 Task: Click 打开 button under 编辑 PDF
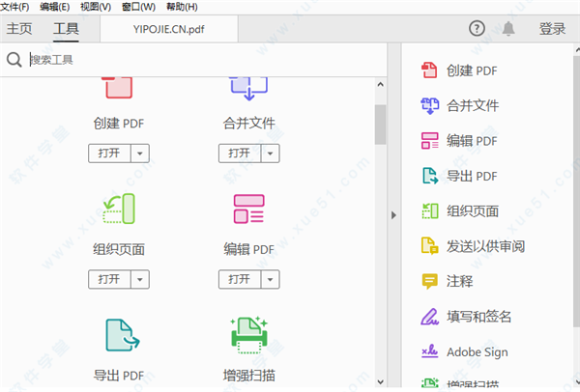coord(240,279)
